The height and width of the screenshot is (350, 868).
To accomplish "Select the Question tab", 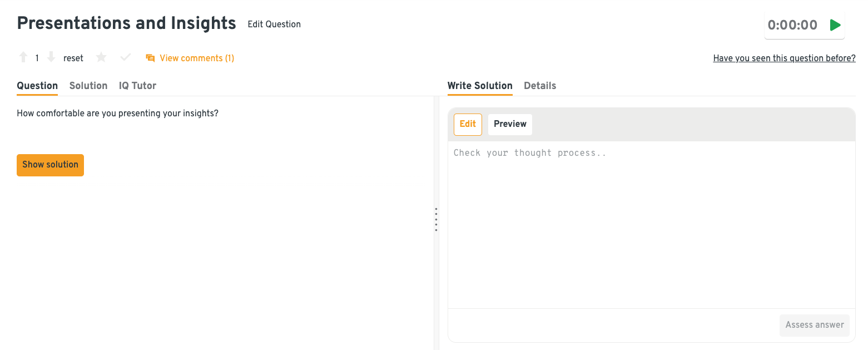I will click(37, 86).
